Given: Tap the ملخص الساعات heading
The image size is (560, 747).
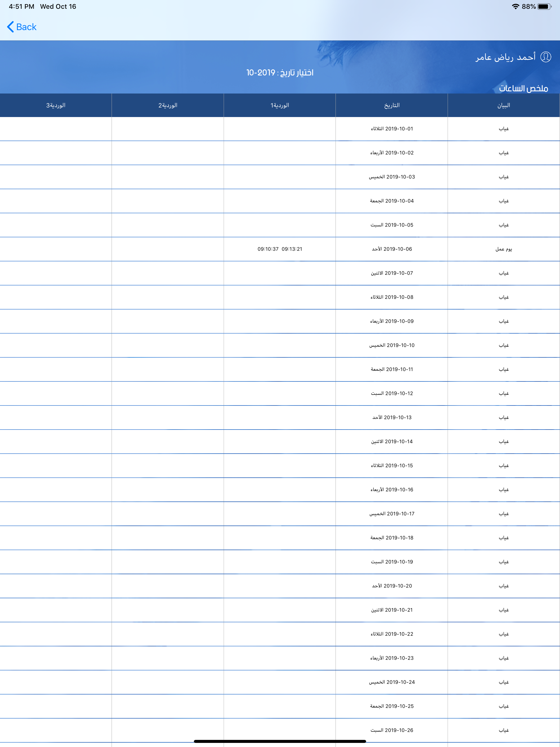Looking at the screenshot, I should 524,88.
